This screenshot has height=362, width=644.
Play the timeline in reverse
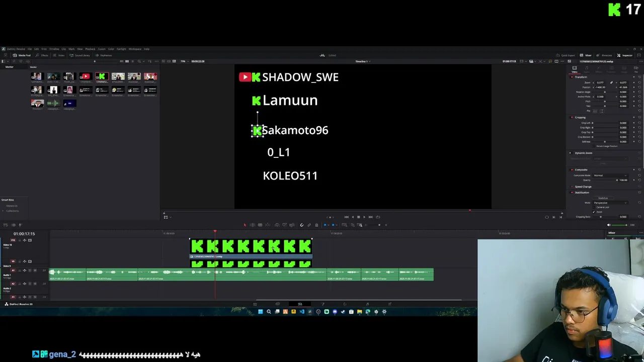(353, 217)
